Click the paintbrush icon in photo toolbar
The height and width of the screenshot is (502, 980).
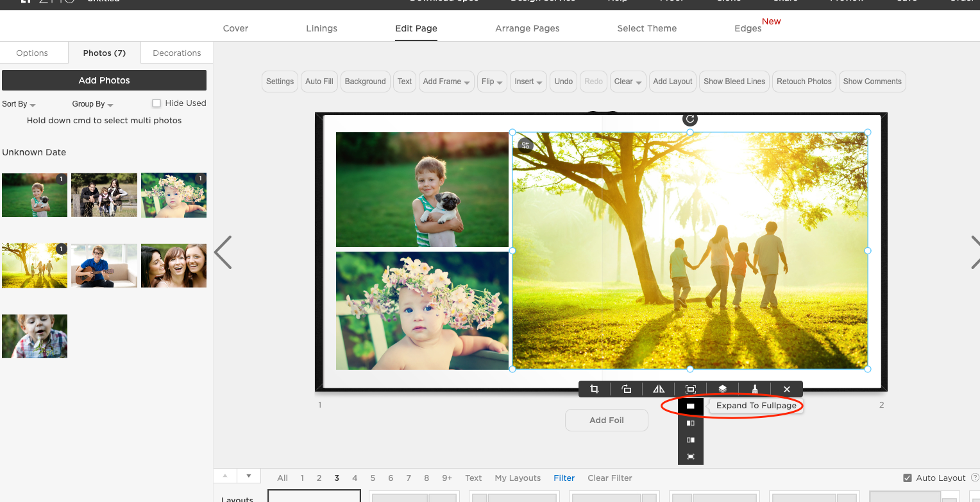[755, 389]
